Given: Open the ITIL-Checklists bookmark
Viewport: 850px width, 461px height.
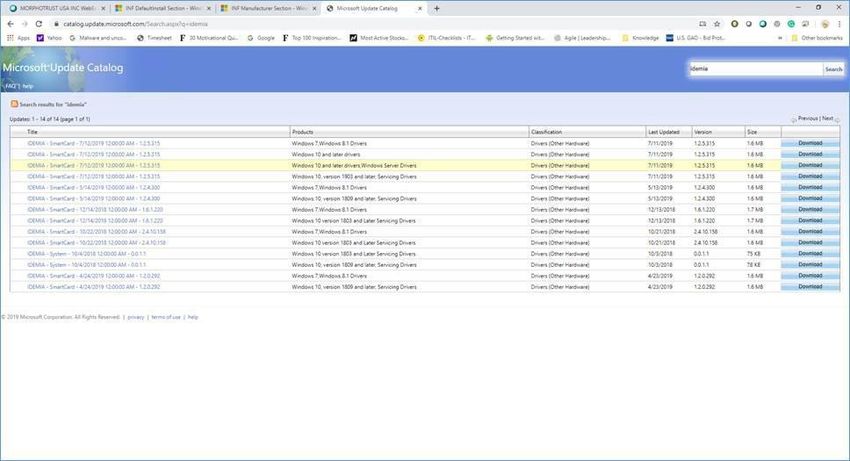Looking at the screenshot, I should [x=446, y=38].
